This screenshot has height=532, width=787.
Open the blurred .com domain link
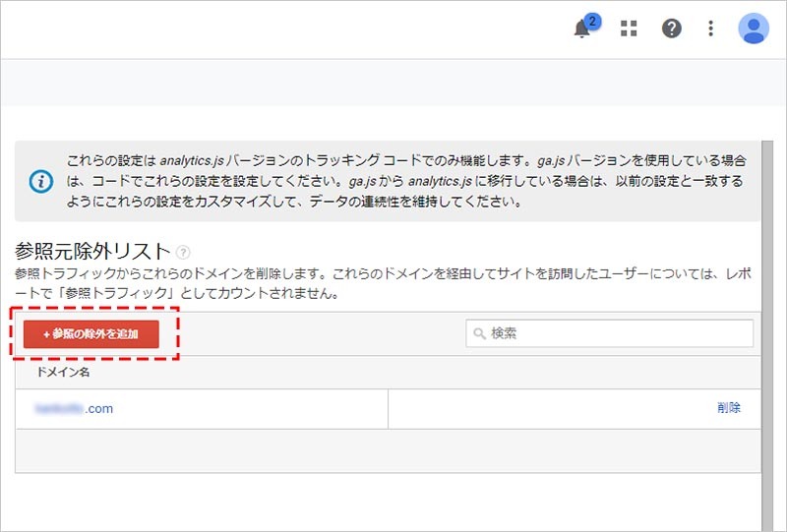coord(74,409)
